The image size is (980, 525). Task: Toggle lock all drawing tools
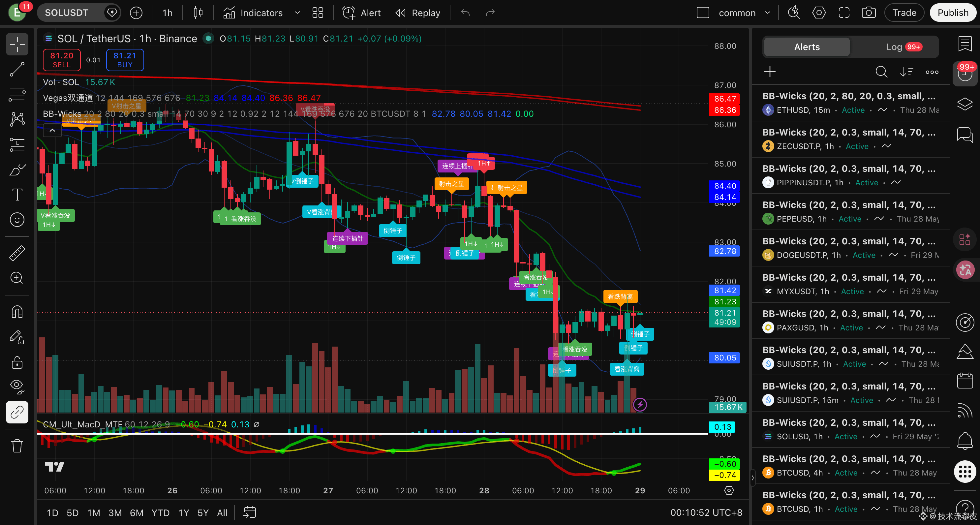(x=17, y=362)
